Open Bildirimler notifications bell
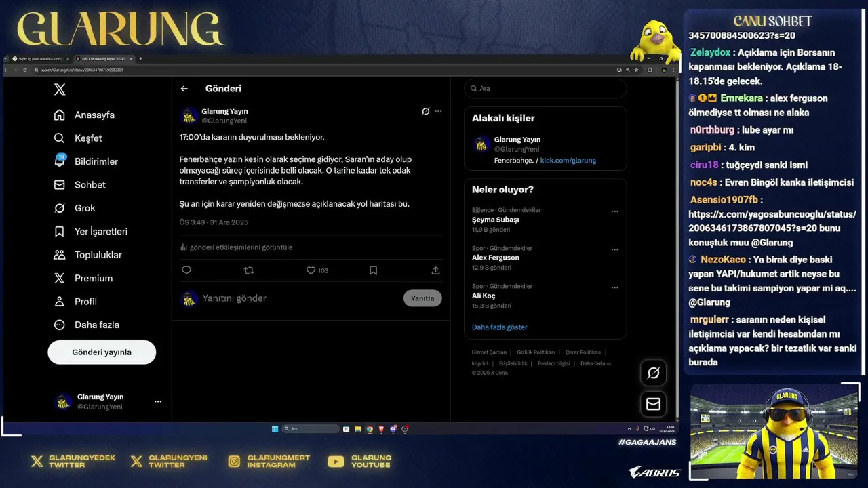Screen dimensions: 868x488 (85, 161)
